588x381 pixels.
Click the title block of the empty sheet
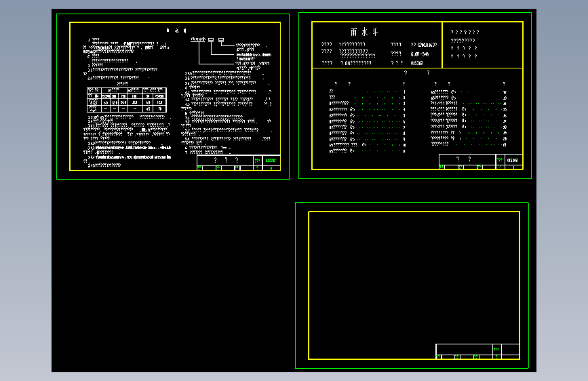tap(477, 351)
